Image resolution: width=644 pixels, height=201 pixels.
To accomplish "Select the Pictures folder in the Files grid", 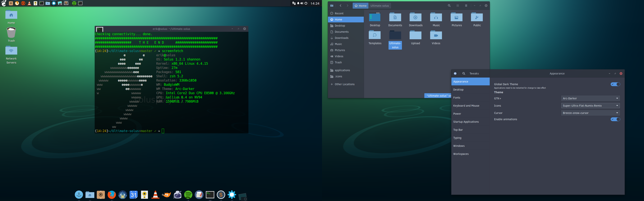I will 457,20.
